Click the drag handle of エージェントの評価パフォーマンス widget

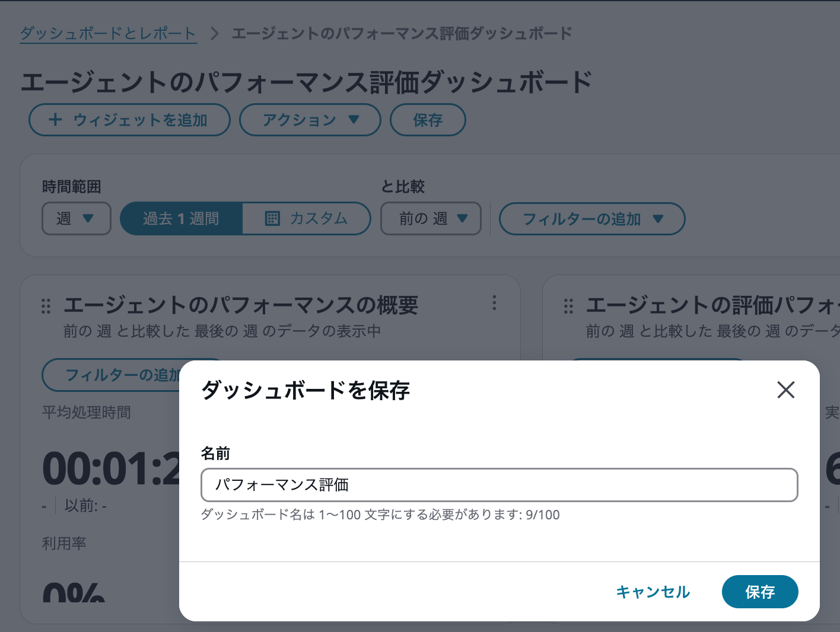[x=568, y=306]
